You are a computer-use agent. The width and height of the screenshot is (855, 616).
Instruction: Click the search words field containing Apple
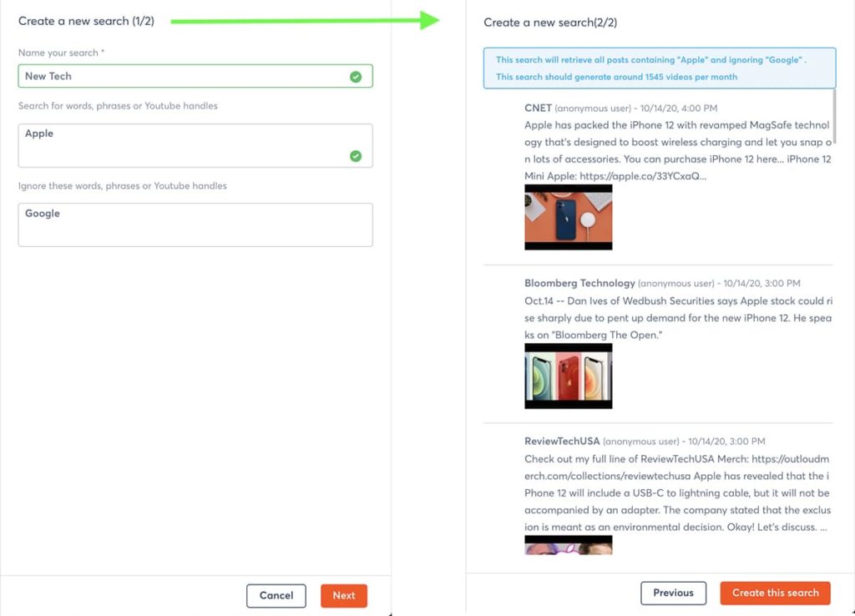click(x=184, y=145)
